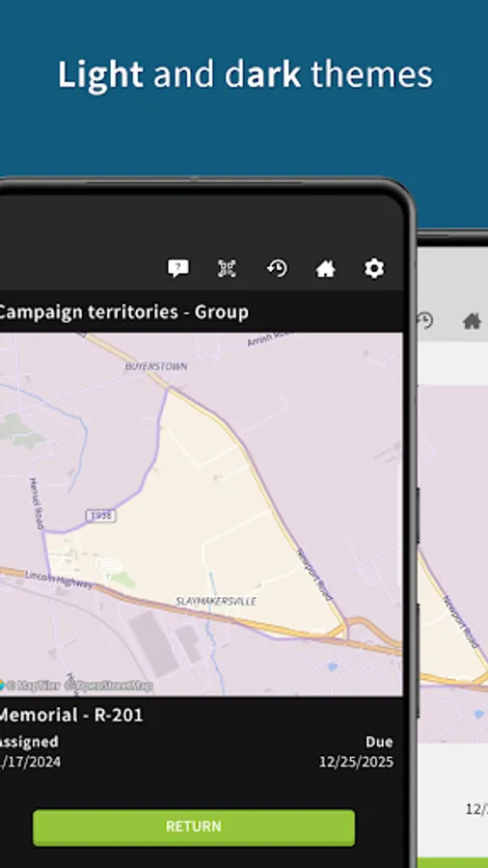Viewport: 488px width, 868px height.
Task: Tap the BUYERSTOWN label on map
Action: [156, 366]
